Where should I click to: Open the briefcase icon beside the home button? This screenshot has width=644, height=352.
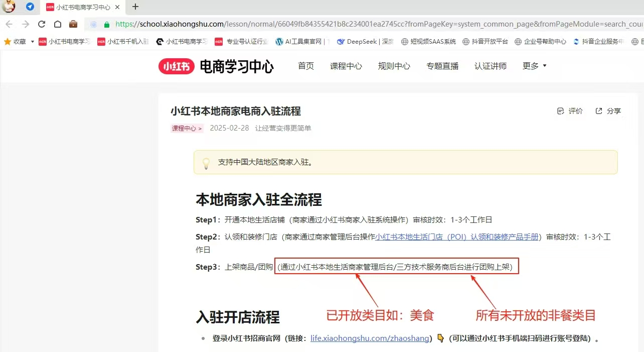pyautogui.click(x=73, y=24)
